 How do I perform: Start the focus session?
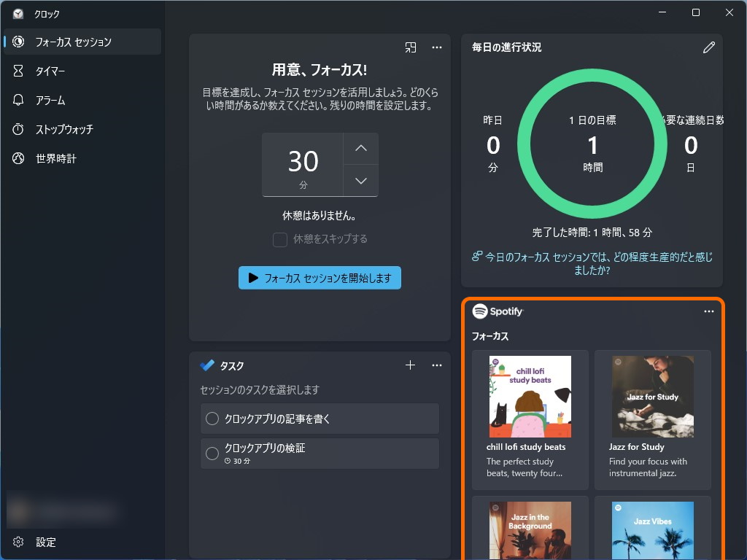[x=320, y=278]
